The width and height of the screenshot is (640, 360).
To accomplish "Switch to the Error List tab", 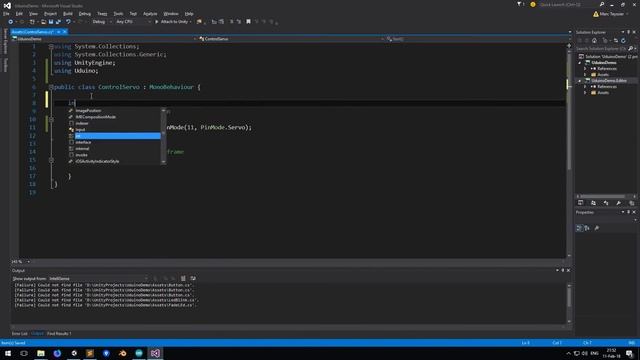I will tap(19, 333).
